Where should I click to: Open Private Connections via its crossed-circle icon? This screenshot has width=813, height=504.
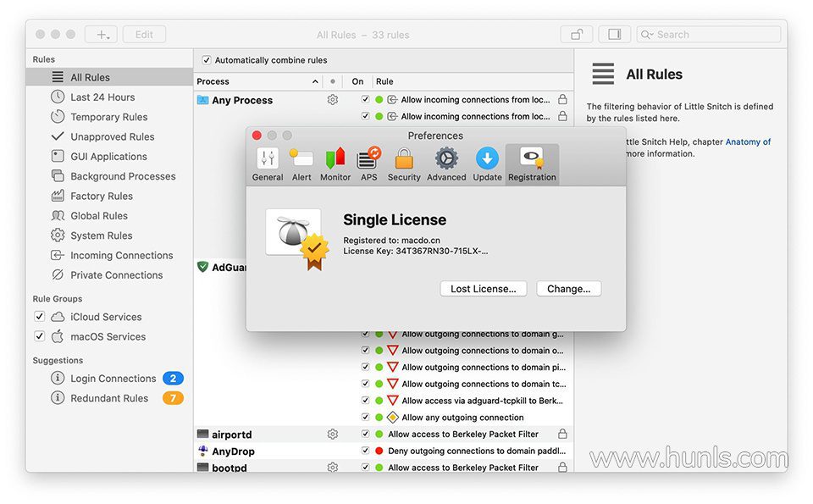point(58,274)
